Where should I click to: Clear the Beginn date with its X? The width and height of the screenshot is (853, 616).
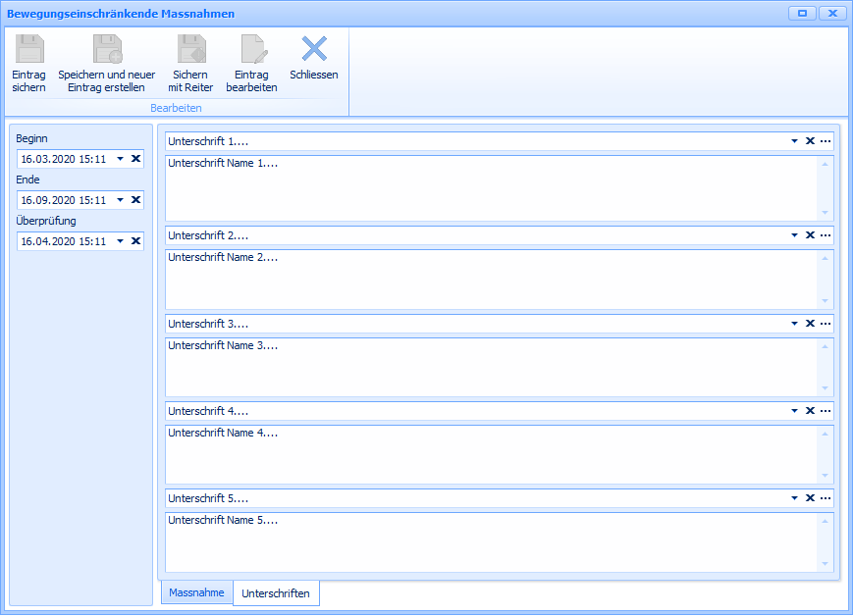coord(135,159)
